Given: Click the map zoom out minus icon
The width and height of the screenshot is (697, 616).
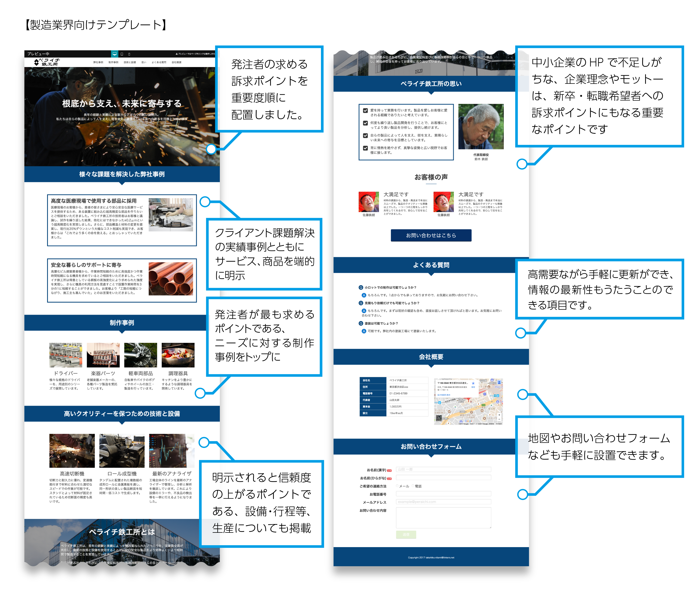Looking at the screenshot, I should click(499, 419).
